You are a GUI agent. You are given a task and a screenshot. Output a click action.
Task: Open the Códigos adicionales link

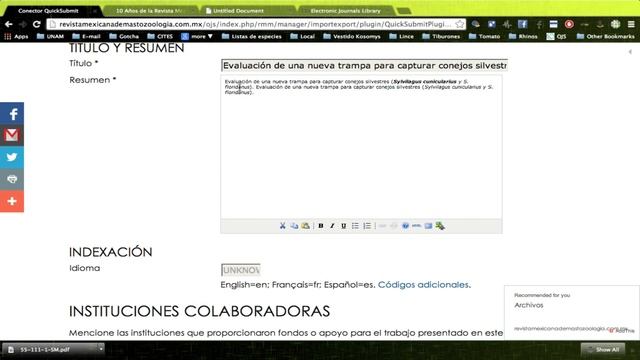(x=423, y=284)
